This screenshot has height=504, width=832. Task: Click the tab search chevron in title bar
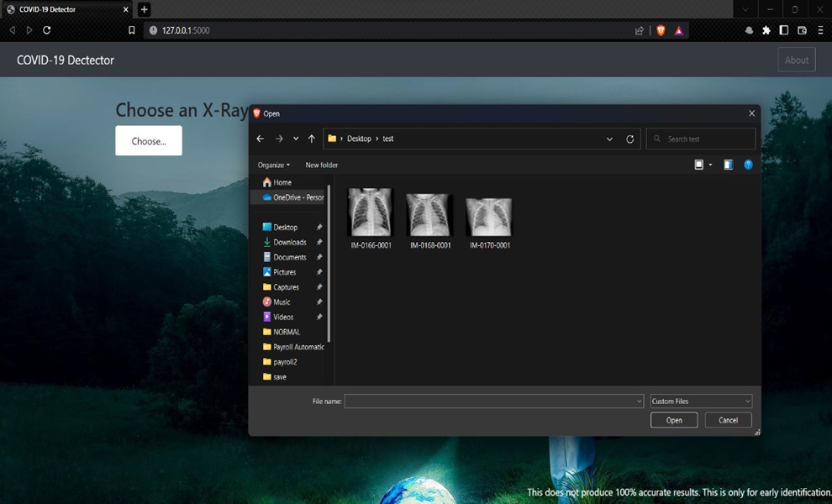coord(745,9)
